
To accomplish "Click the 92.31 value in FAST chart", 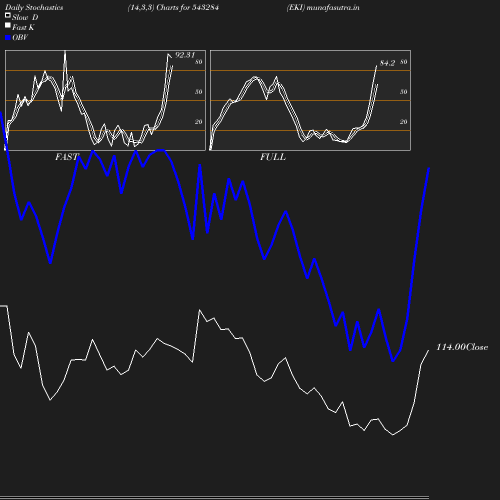I will click(185, 55).
